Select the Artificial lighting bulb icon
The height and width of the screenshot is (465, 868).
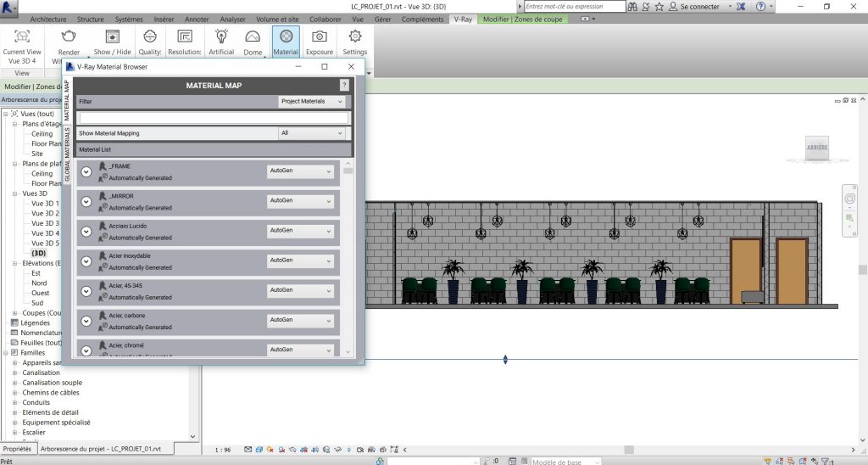click(221, 37)
